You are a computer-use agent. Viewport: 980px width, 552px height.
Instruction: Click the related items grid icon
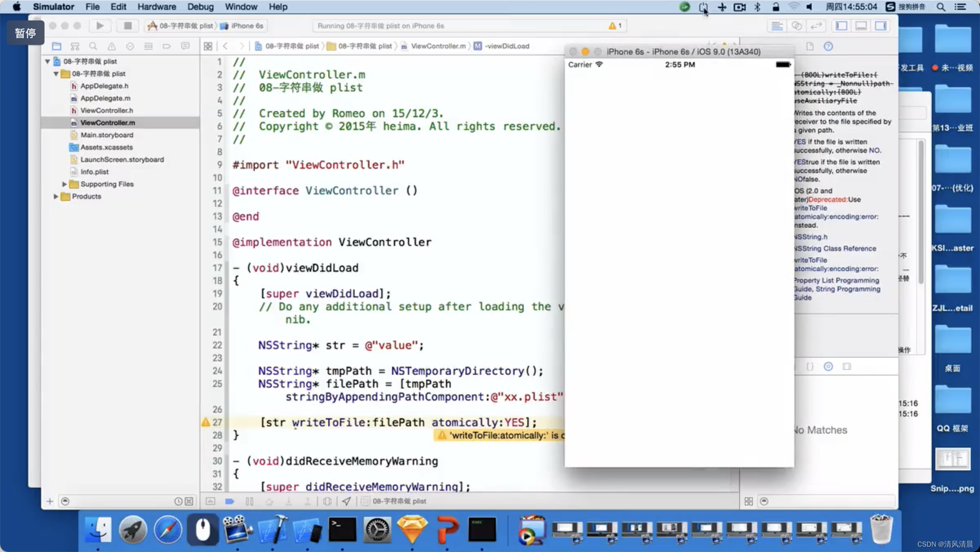(x=208, y=46)
